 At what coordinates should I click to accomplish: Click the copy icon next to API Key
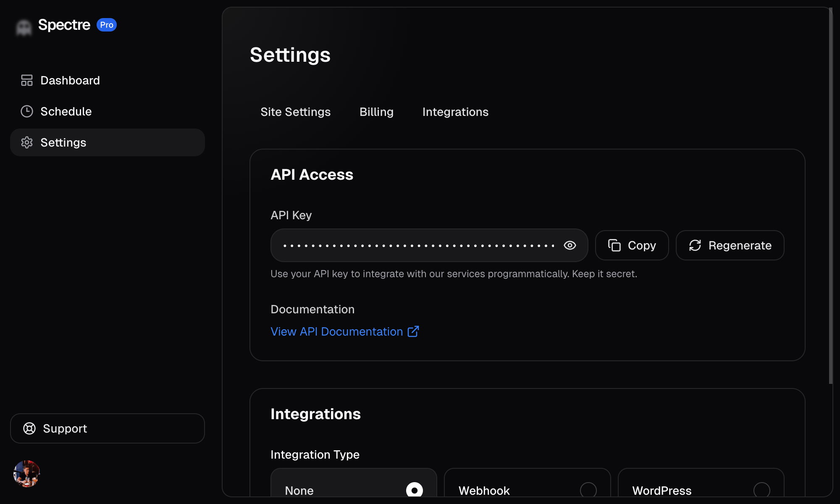[x=614, y=245]
